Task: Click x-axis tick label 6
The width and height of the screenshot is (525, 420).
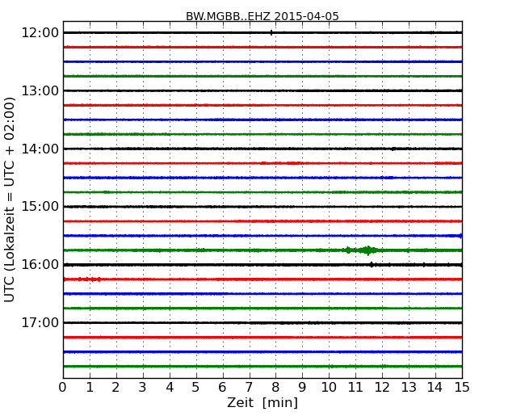Action: (x=222, y=388)
